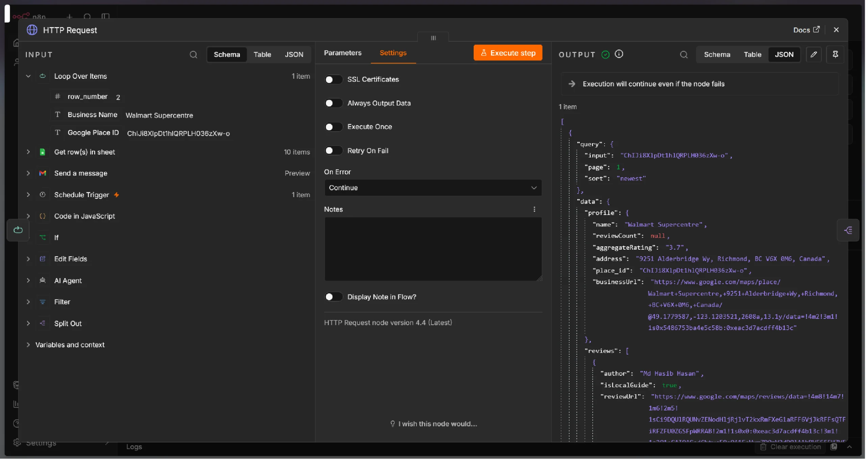Screen dimensions: 868x460
Task: Switch to Parameters tab
Action: [x=342, y=53]
